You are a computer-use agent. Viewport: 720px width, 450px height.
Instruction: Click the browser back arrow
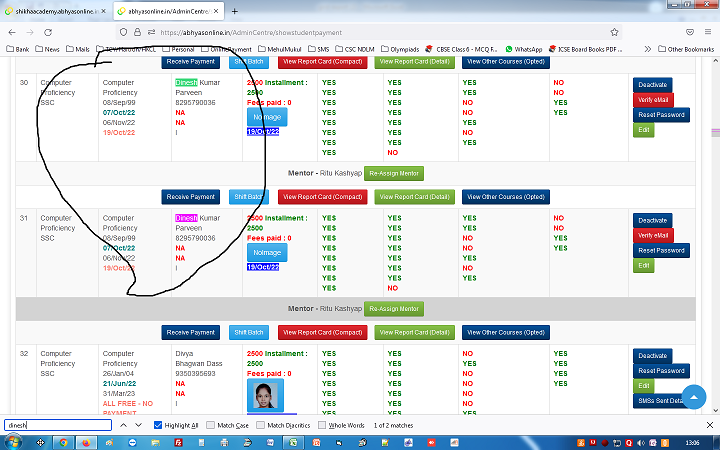[x=13, y=31]
